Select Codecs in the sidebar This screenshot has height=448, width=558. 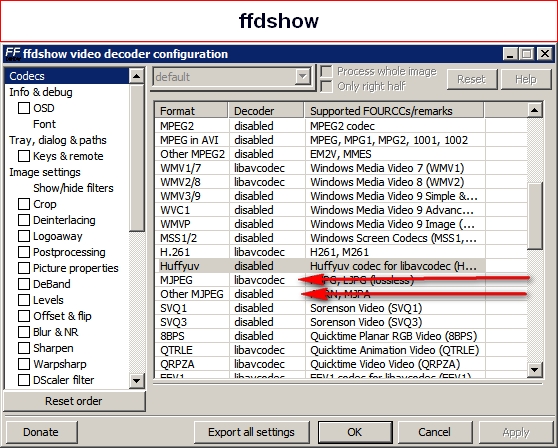pos(67,76)
